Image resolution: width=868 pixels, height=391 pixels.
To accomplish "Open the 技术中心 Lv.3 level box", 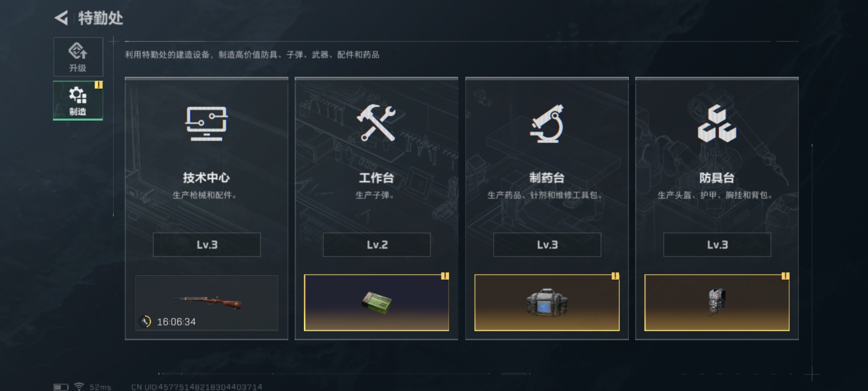I will (x=207, y=245).
